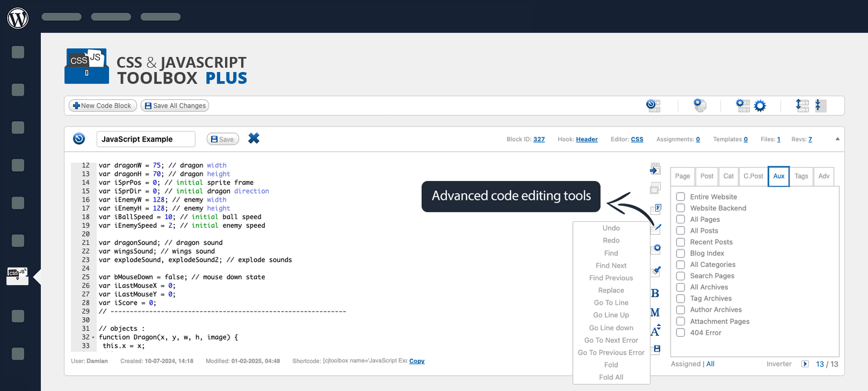Check the Tag Archives checkbox
The width and height of the screenshot is (868, 391).
tap(680, 298)
